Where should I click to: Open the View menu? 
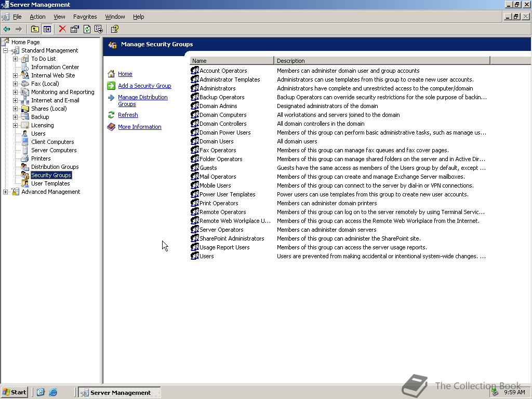pos(59,17)
